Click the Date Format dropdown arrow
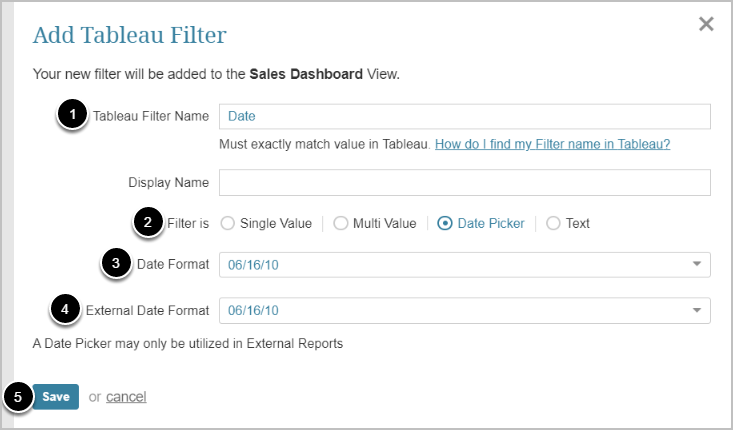 (696, 264)
